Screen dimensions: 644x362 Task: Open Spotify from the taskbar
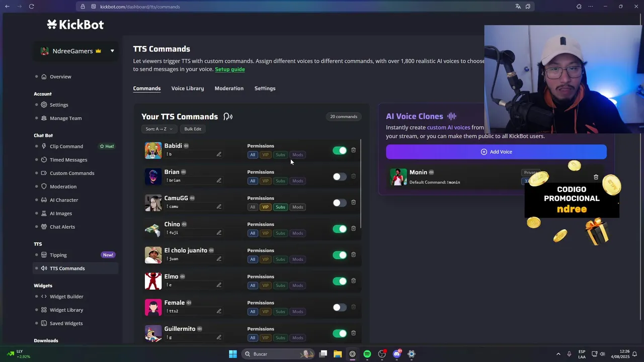click(367, 354)
